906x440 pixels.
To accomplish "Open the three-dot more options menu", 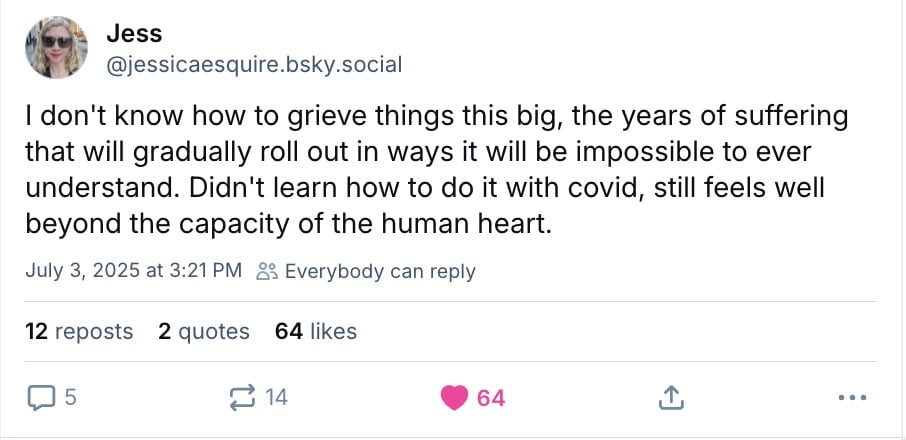I will point(852,398).
